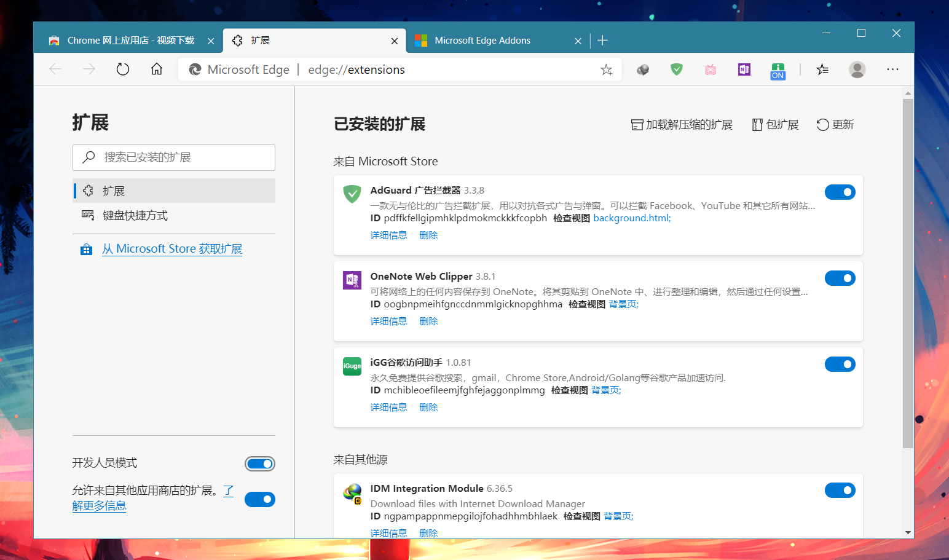The height and width of the screenshot is (560, 949).
Task: Click 加载解压缩的扩展 button
Action: point(682,125)
